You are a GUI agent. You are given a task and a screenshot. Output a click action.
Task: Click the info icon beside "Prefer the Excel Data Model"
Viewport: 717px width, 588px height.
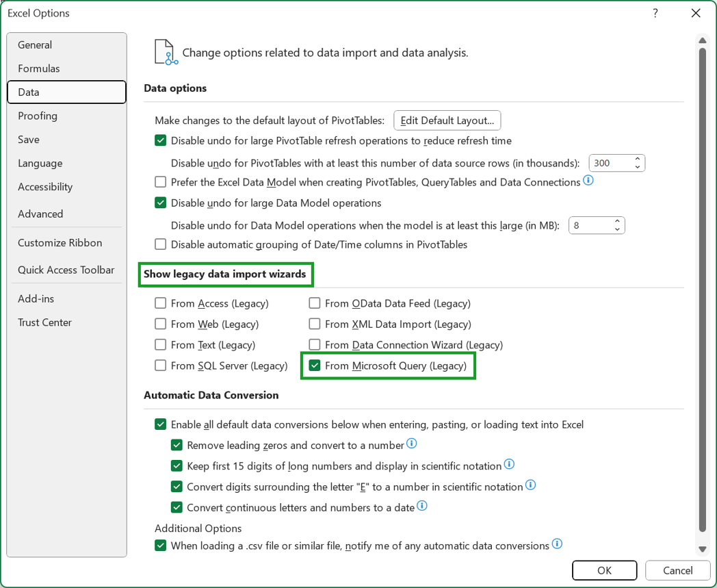[588, 181]
